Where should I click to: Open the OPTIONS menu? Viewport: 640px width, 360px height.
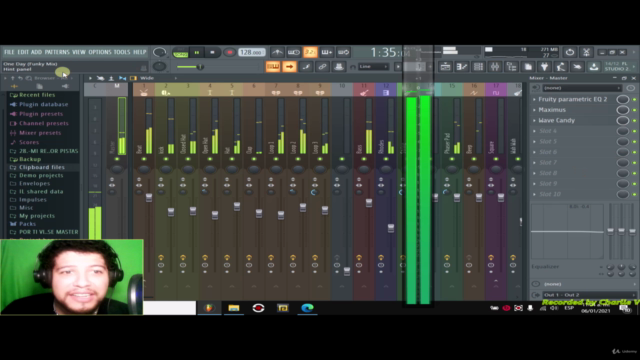point(100,52)
